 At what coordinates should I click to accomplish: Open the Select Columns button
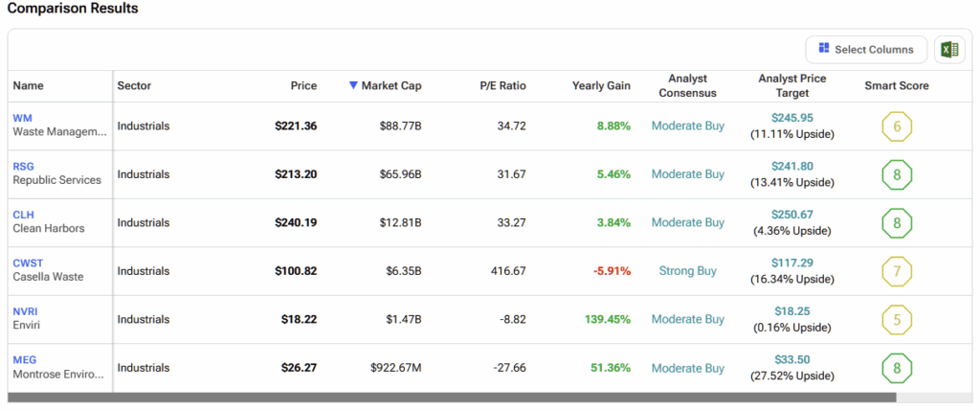[866, 50]
